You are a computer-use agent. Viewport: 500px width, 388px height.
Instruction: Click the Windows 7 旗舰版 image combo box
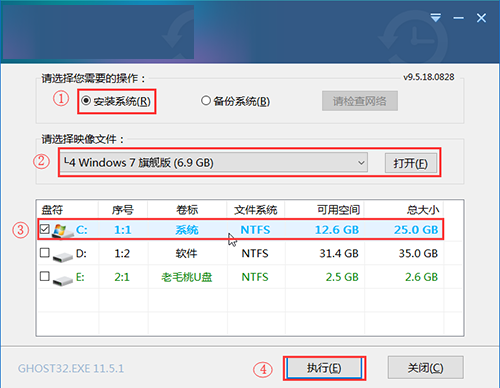(214, 163)
